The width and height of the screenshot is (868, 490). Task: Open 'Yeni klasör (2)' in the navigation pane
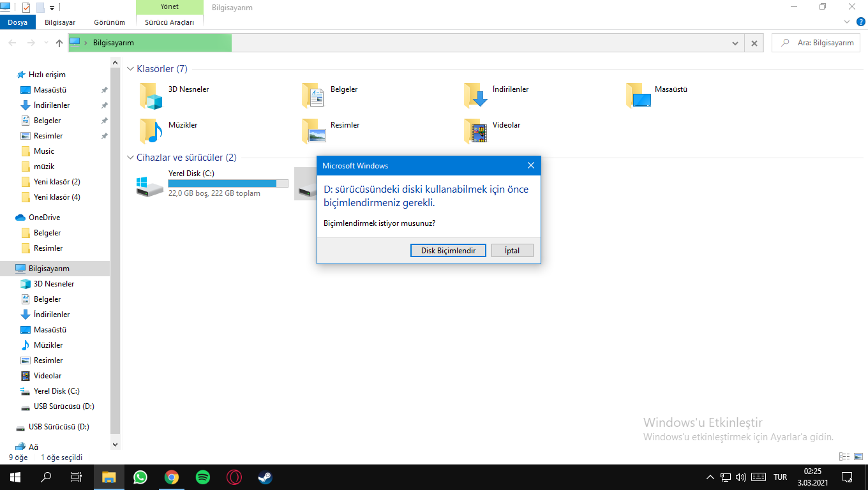pyautogui.click(x=57, y=182)
